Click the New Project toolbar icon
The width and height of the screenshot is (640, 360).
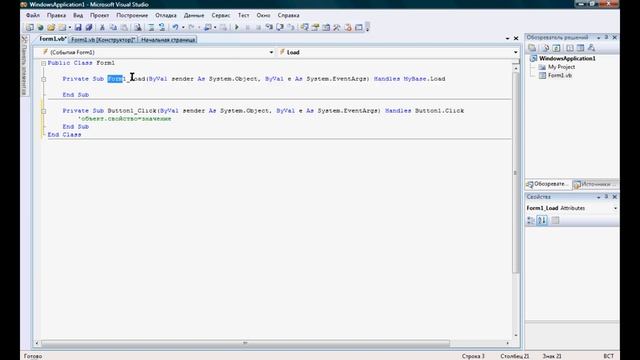(29, 27)
